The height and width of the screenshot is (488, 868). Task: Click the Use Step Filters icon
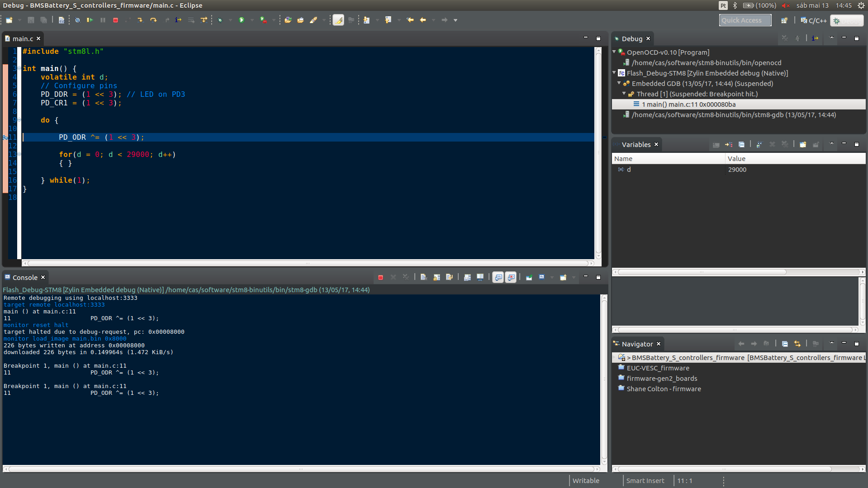[x=204, y=20]
